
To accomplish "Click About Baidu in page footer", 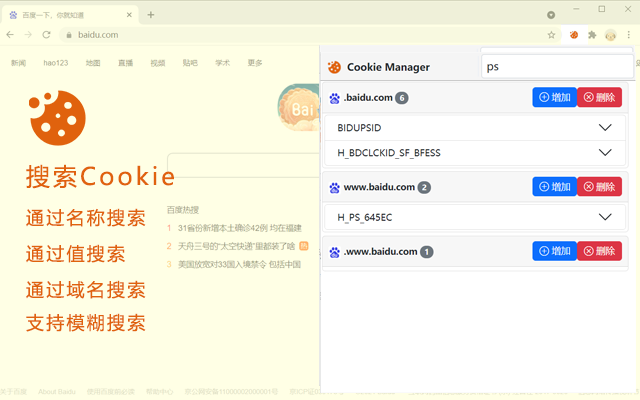I will pyautogui.click(x=57, y=392).
